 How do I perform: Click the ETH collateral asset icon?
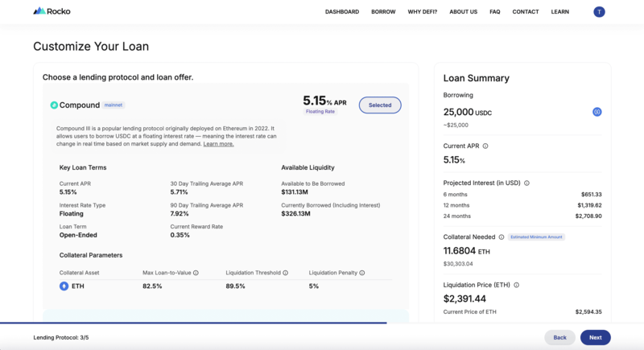(64, 286)
